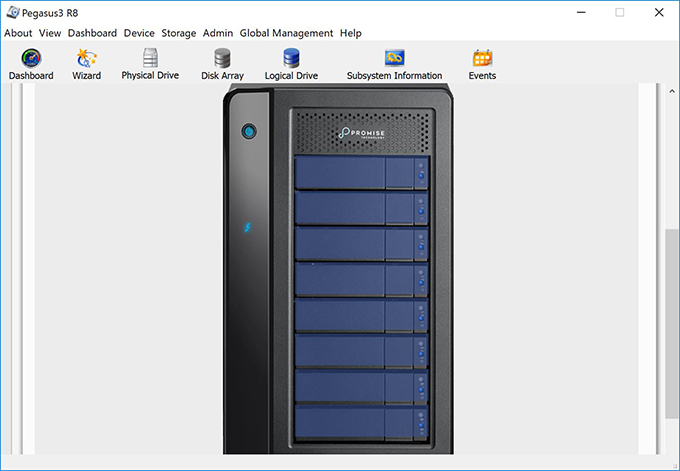Open Physical Drive view
This screenshot has height=471, width=680.
[x=150, y=65]
